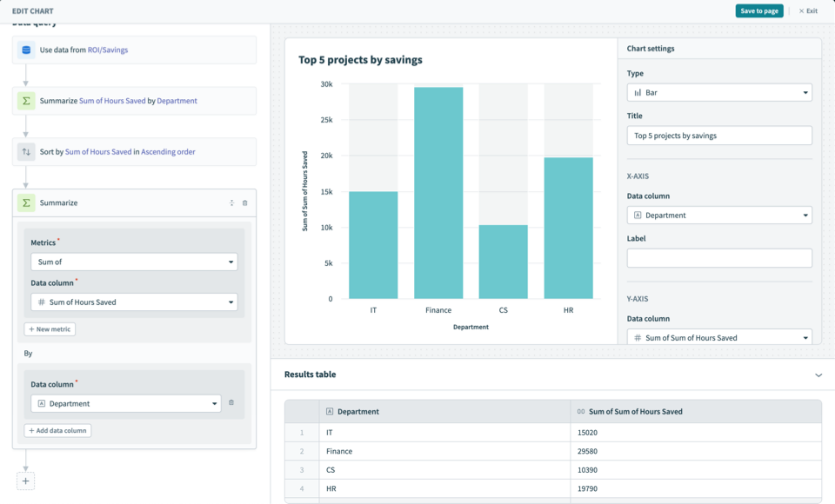Delete the Summarize step with trash icon
This screenshot has width=835, height=504.
pyautogui.click(x=244, y=202)
